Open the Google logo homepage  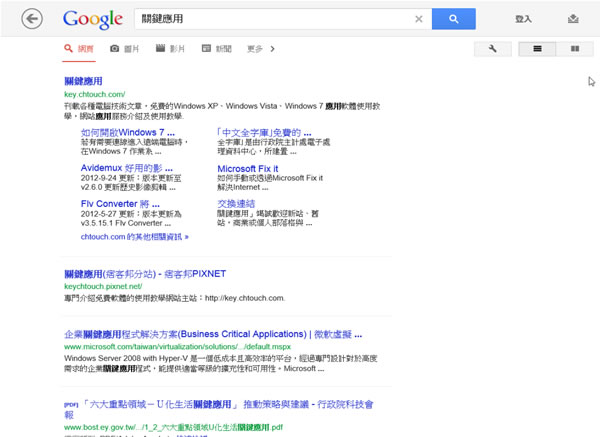[x=93, y=19]
